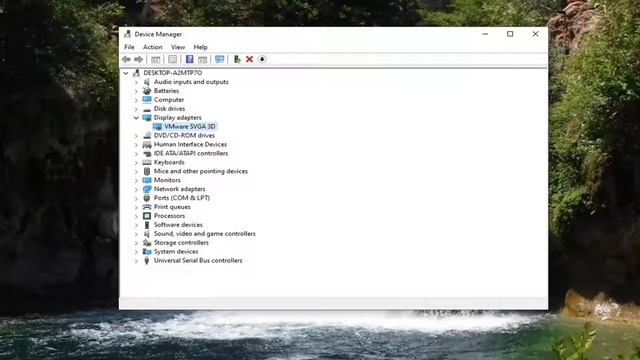Select the 'Human Interface Devices' label
Screen dimensions: 640x360
(x=190, y=144)
